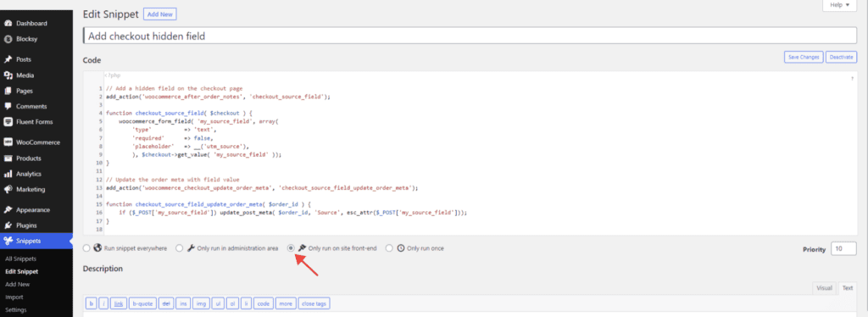Open Import submenu item

coord(14,298)
